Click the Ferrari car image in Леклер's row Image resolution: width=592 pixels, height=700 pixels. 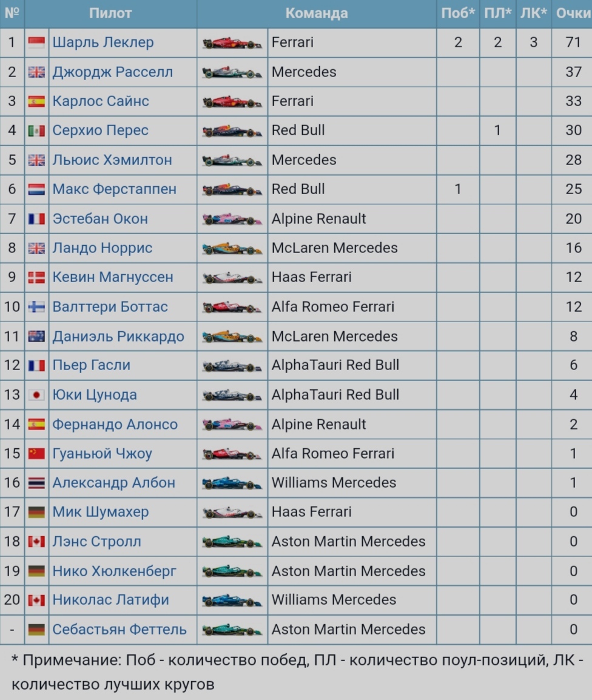tap(232, 43)
